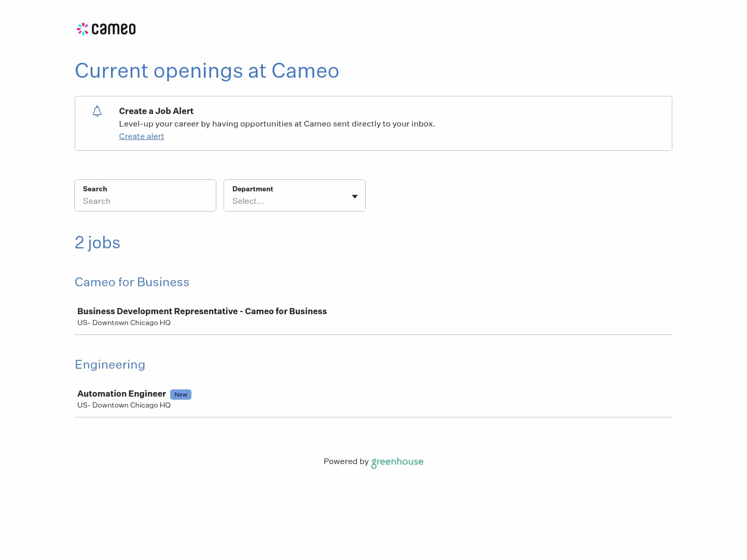The image size is (747, 560).
Task: Click the 'Powered by greenhouse' footer link
Action: tap(374, 461)
